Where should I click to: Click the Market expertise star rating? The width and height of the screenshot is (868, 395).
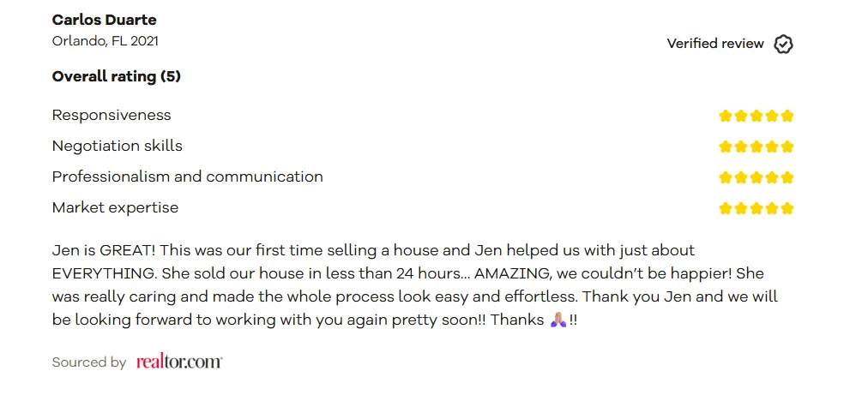(756, 208)
